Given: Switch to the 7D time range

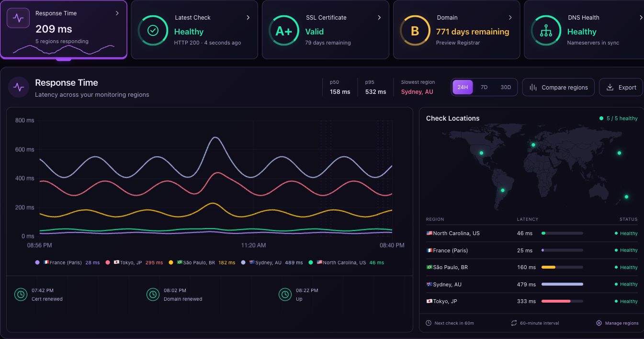Looking at the screenshot, I should coord(484,87).
